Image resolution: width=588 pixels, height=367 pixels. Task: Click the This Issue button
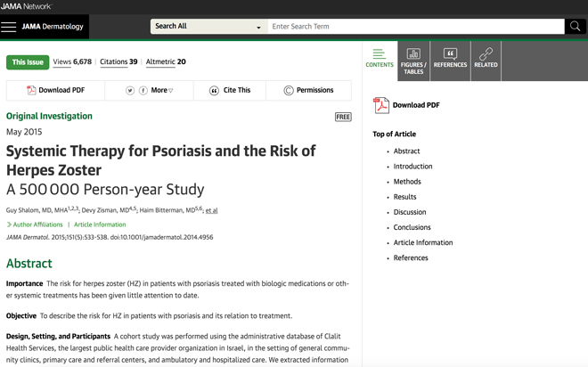tap(28, 62)
